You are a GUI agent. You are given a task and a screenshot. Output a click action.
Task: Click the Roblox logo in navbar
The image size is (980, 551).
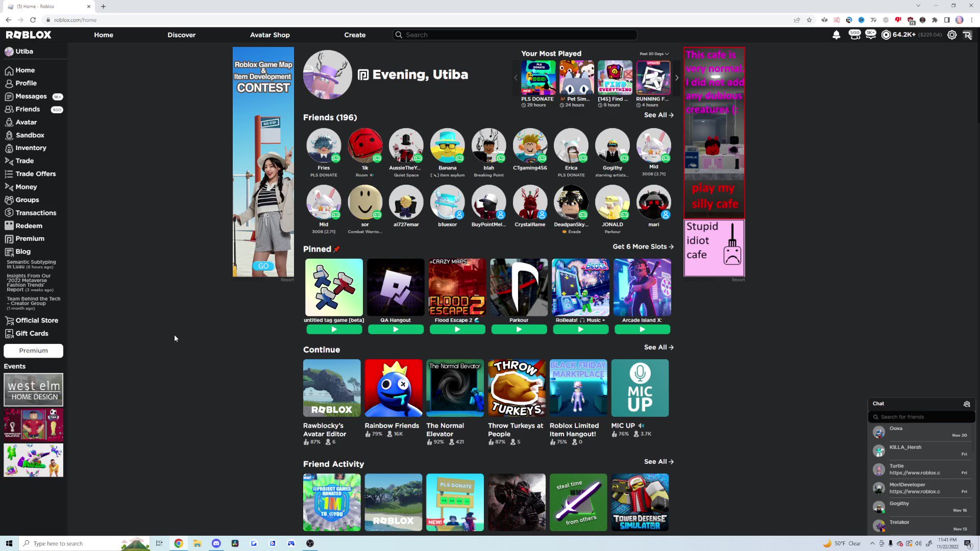pyautogui.click(x=29, y=35)
